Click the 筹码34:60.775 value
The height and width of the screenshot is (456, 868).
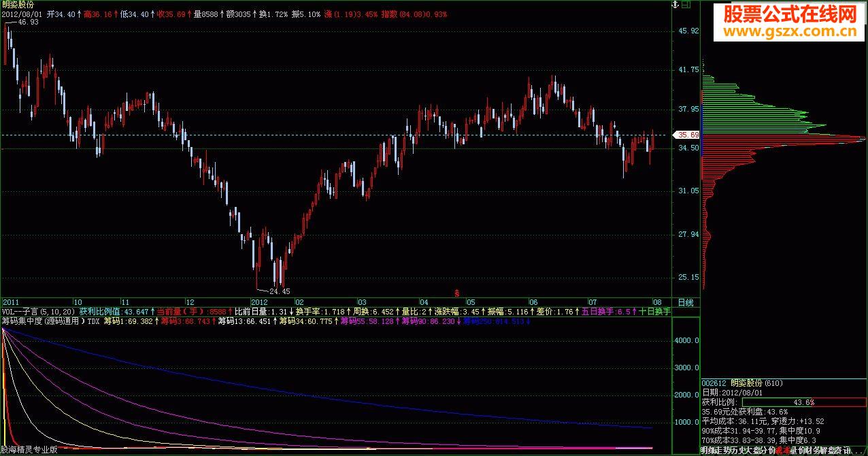click(306, 321)
